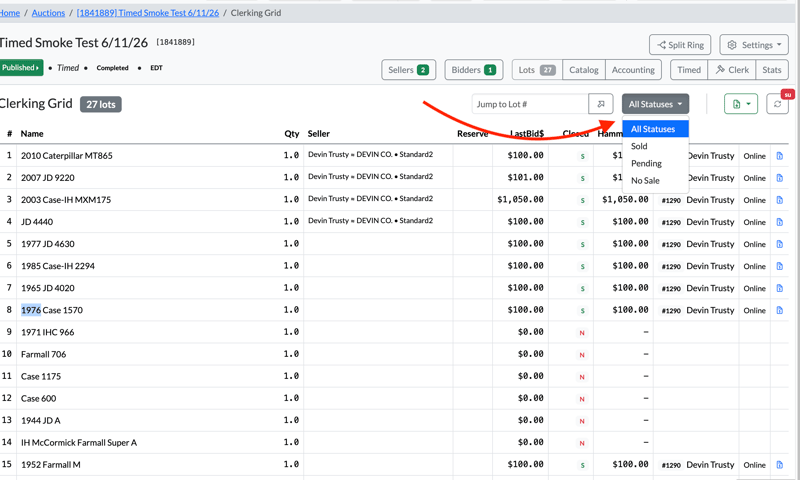The width and height of the screenshot is (800, 480).
Task: Open document icon for 1977 JD 4630 row
Action: point(780,244)
